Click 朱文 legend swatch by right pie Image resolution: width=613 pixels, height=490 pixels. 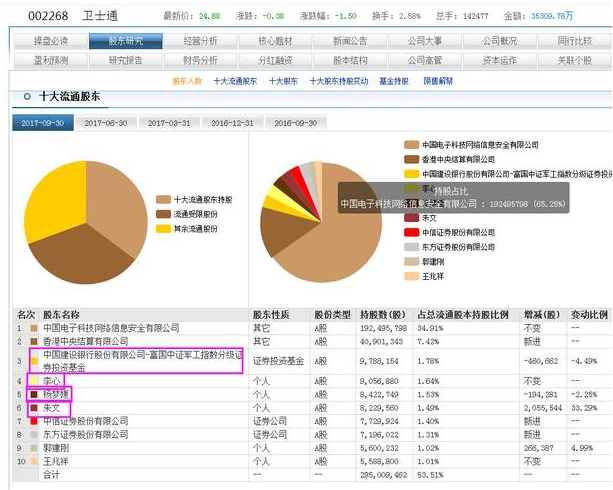tap(411, 218)
